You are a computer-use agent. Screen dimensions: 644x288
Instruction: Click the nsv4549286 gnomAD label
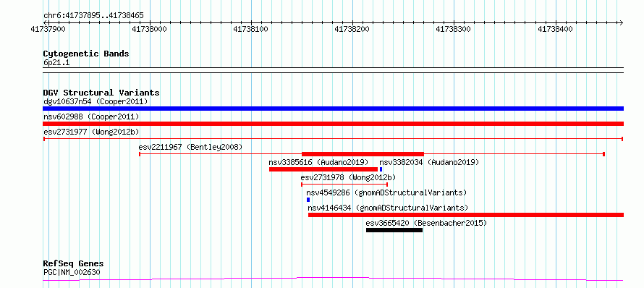click(x=386, y=192)
